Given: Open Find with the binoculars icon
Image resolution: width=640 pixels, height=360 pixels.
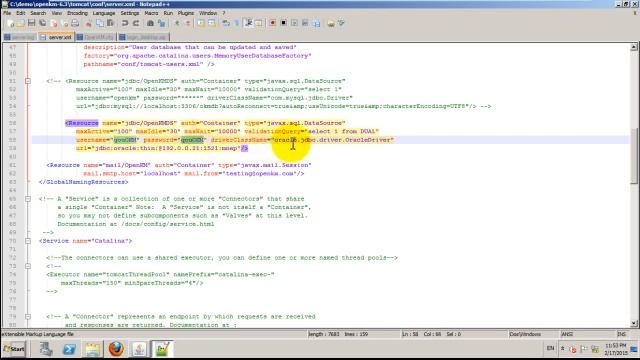Looking at the screenshot, I should coord(150,23).
